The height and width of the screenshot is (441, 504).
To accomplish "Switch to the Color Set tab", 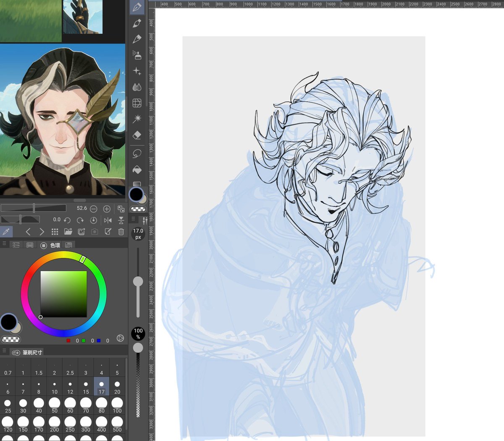I will coord(30,245).
